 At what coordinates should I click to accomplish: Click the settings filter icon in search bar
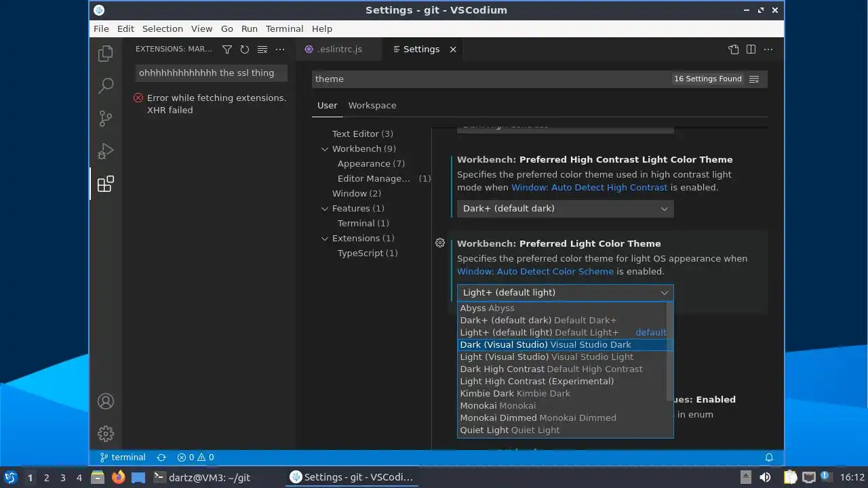click(x=754, y=79)
